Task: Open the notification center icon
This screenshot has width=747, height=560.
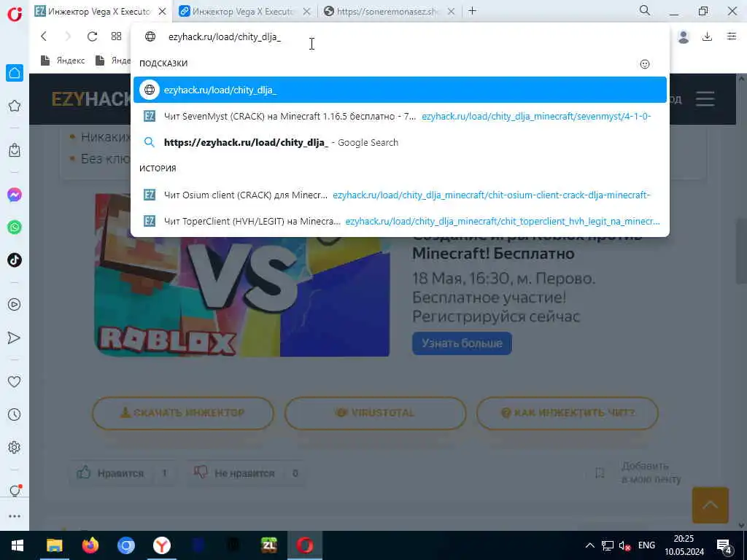Action: pyautogui.click(x=724, y=545)
